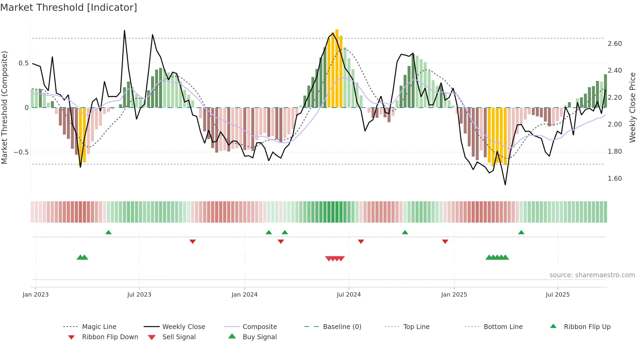Toggle the Magic Line legend entry
Viewport: 644px width, 362px height.
click(x=90, y=327)
